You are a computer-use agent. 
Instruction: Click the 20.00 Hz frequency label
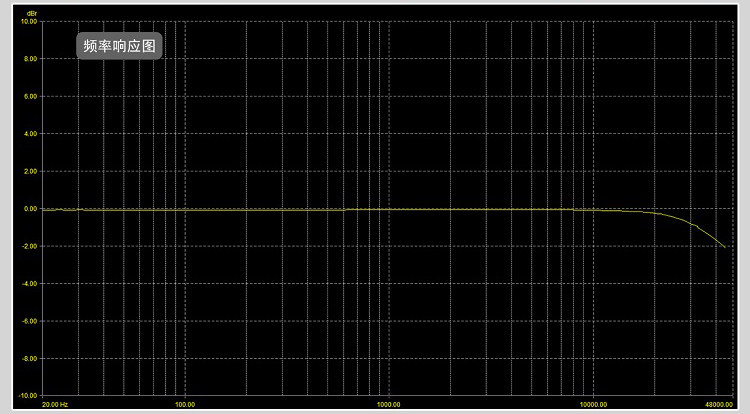(x=55, y=405)
